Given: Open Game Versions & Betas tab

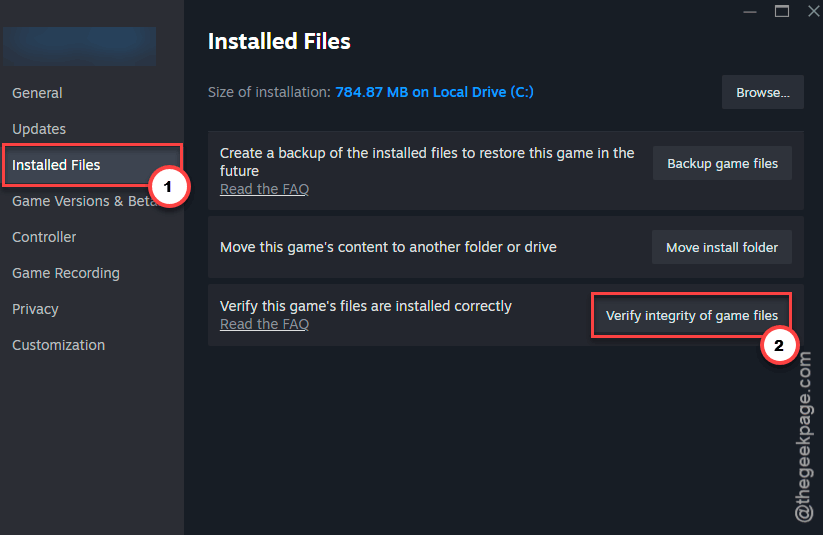Looking at the screenshot, I should click(84, 201).
